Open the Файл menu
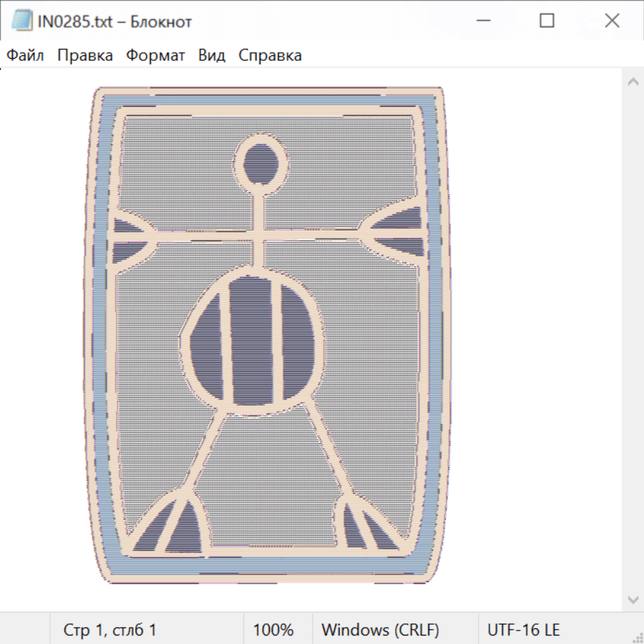The width and height of the screenshot is (644, 644). [x=26, y=55]
